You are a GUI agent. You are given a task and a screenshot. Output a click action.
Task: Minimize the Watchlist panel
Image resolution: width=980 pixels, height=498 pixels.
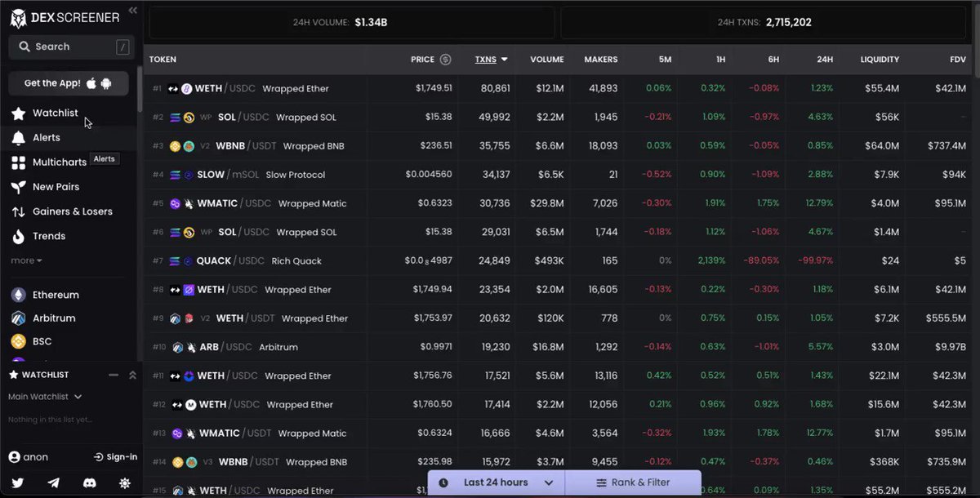114,375
